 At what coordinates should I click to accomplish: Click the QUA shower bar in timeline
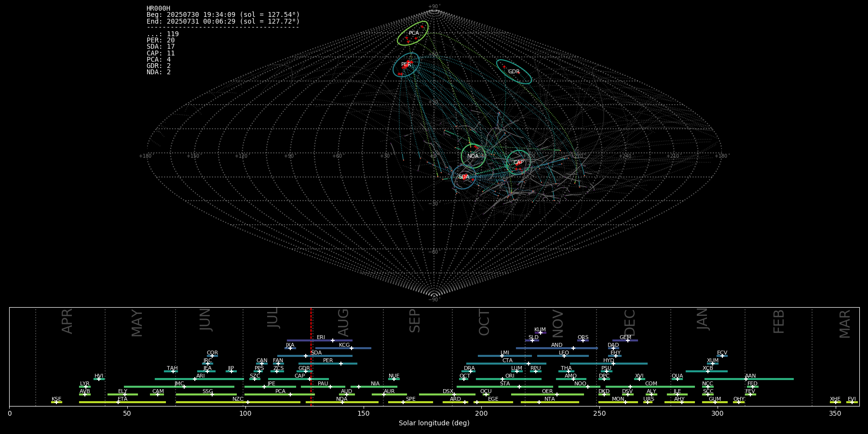(x=677, y=379)
